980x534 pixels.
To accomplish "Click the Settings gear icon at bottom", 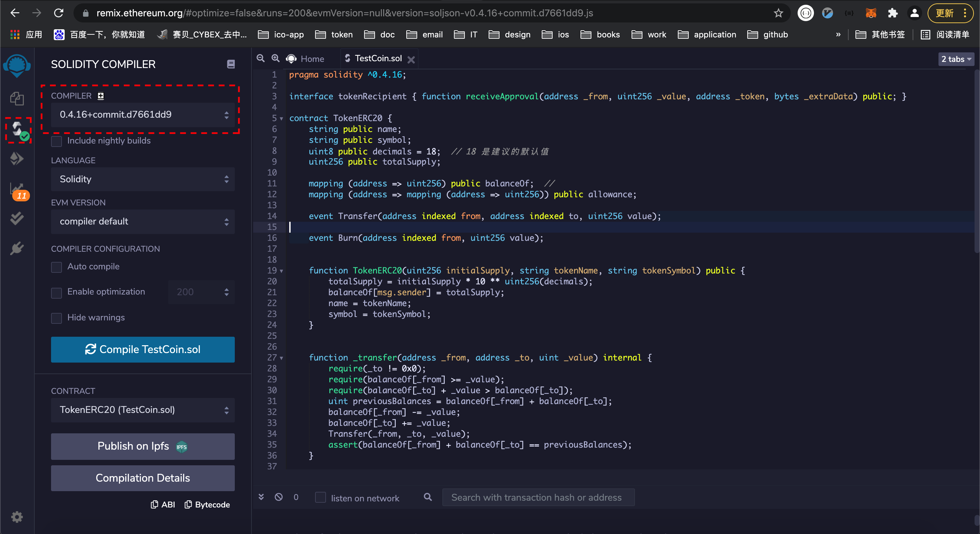I will click(17, 517).
